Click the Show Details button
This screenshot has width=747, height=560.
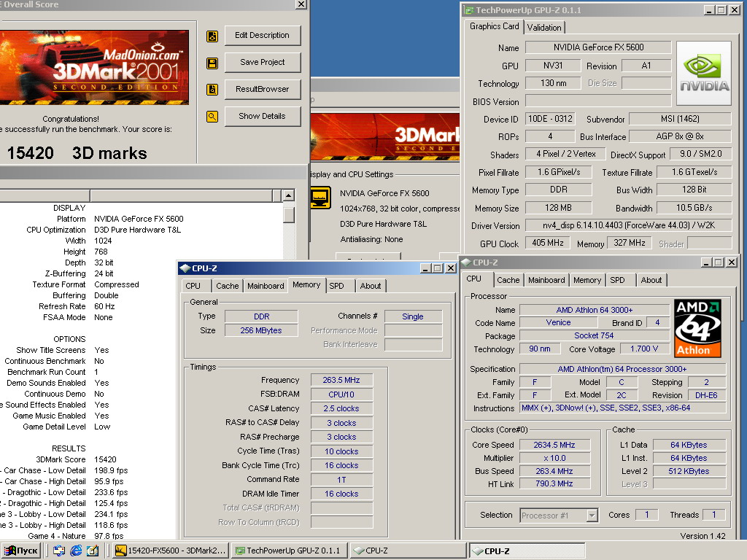coord(262,116)
